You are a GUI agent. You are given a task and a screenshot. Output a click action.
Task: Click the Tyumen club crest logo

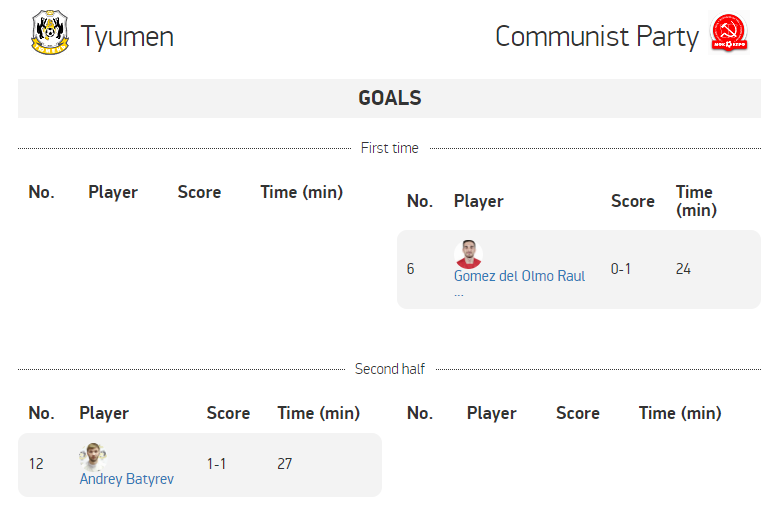[50, 32]
